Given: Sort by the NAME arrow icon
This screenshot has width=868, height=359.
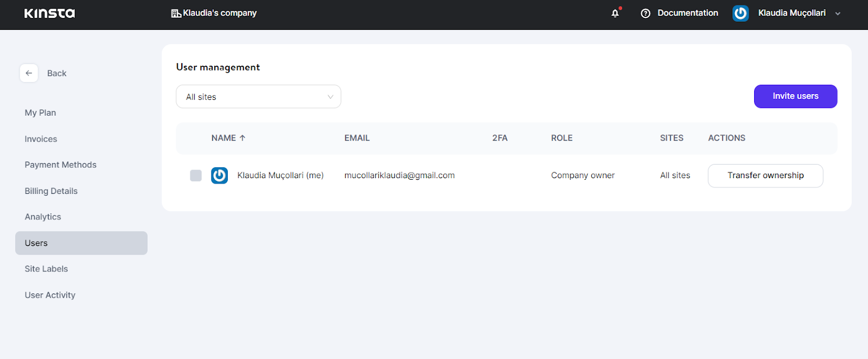Looking at the screenshot, I should tap(242, 138).
